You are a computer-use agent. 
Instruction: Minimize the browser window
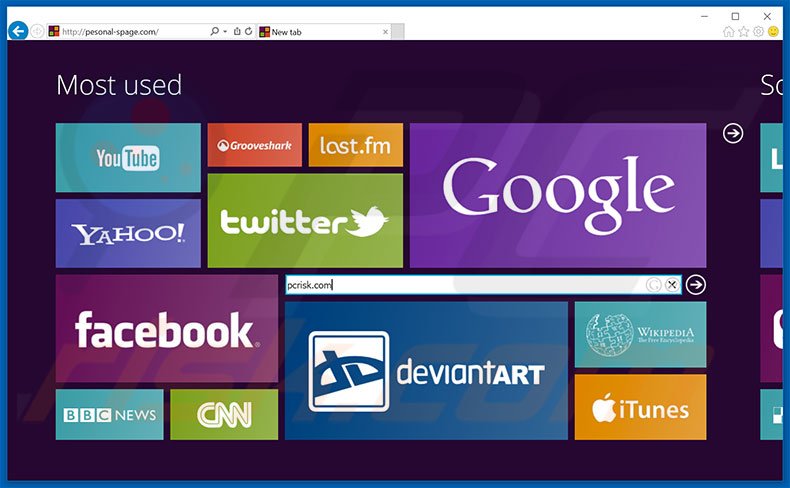(704, 16)
